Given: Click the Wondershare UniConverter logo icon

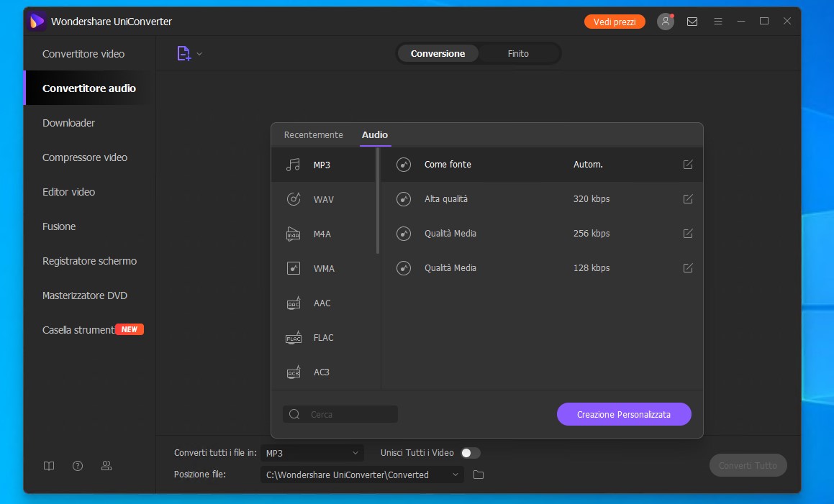Looking at the screenshot, I should click(x=36, y=22).
